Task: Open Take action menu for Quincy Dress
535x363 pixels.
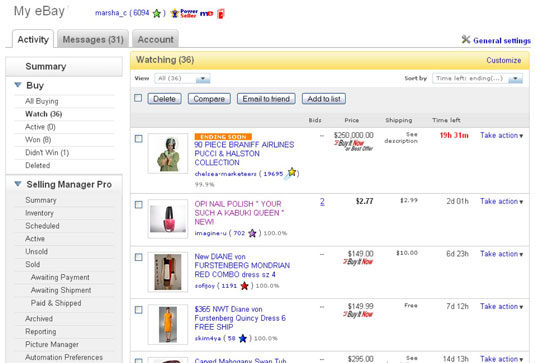Action: [x=501, y=306]
